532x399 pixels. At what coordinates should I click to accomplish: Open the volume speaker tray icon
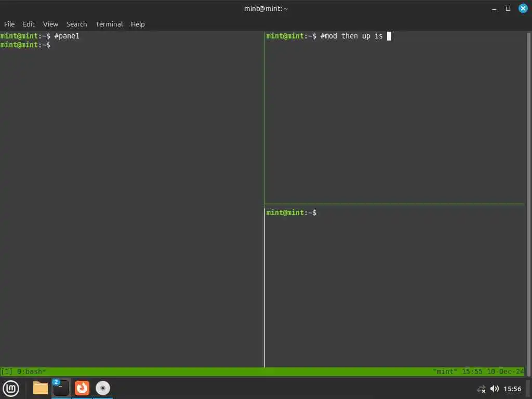[495, 389]
